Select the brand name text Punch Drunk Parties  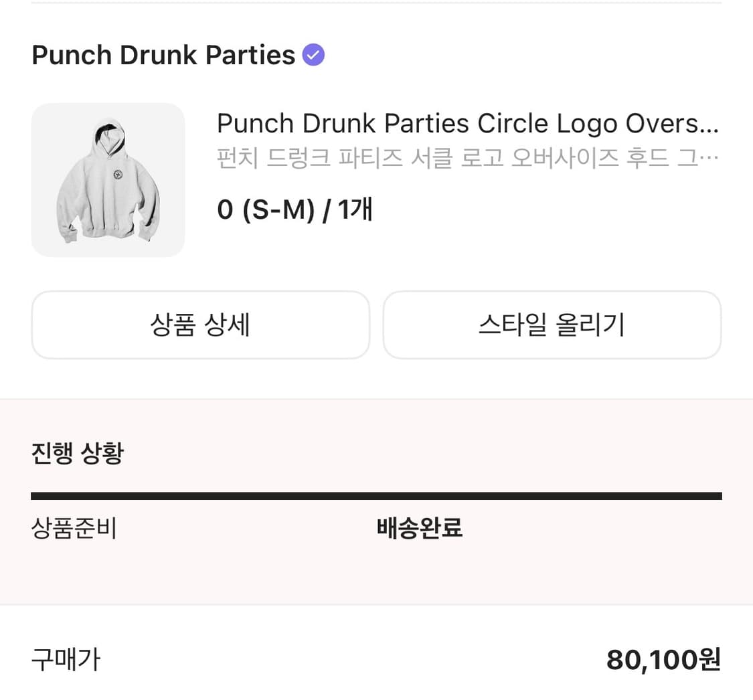pyautogui.click(x=163, y=54)
